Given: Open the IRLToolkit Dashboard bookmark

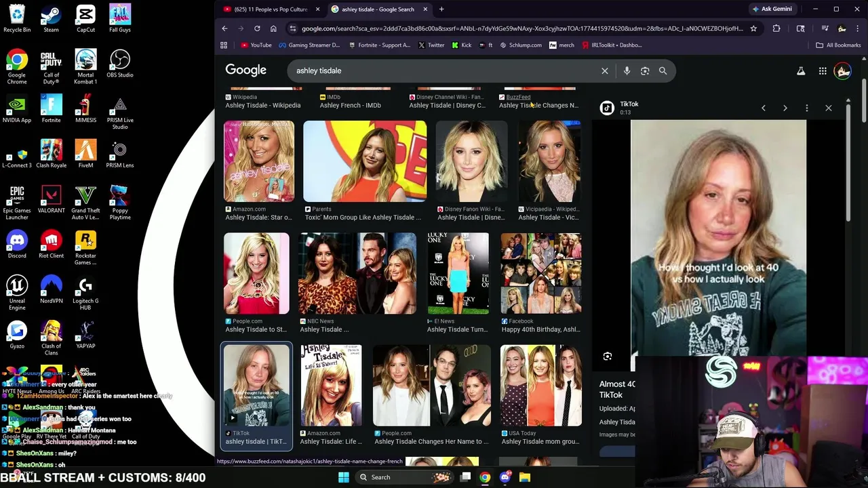Looking at the screenshot, I should pos(611,45).
